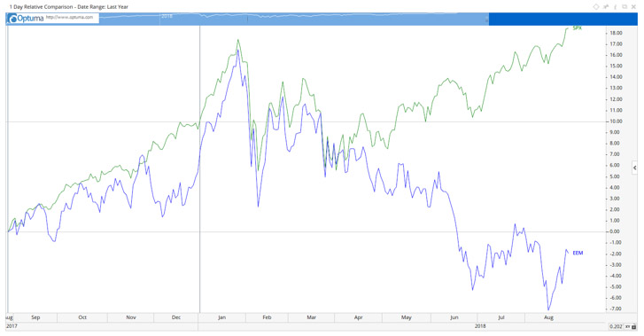
Task: Click the 0.202 scale value field
Action: click(x=616, y=326)
